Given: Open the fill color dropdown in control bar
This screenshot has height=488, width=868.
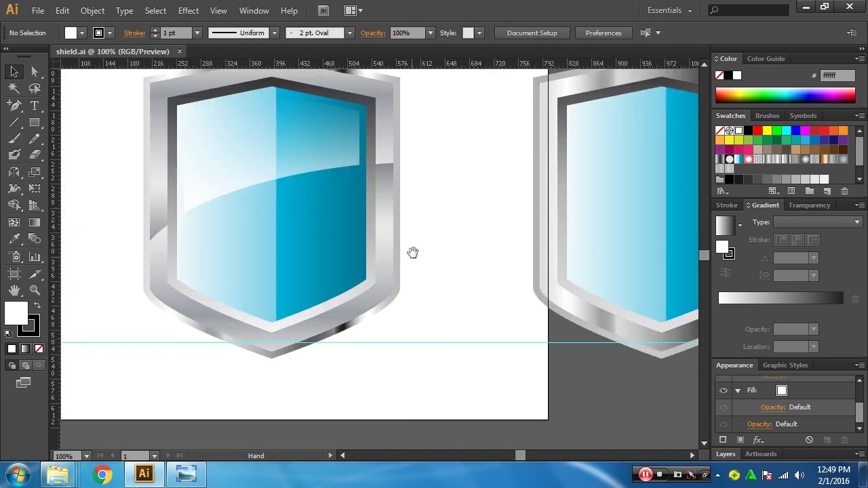Looking at the screenshot, I should 82,33.
